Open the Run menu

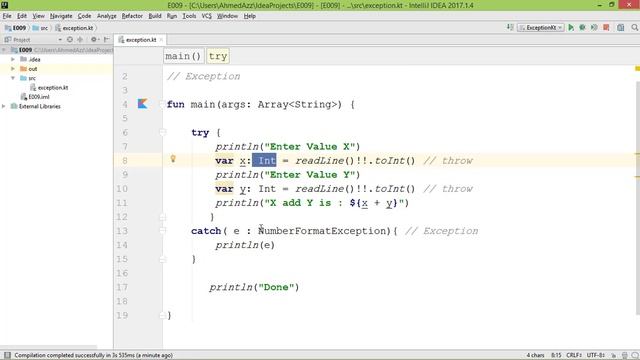tap(172, 16)
